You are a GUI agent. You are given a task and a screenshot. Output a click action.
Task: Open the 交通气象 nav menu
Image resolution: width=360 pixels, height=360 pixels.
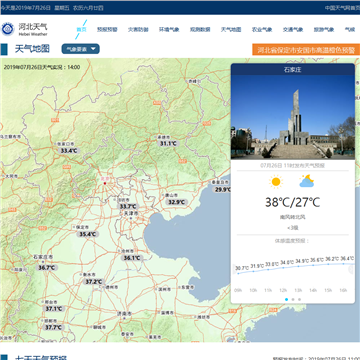click(293, 29)
